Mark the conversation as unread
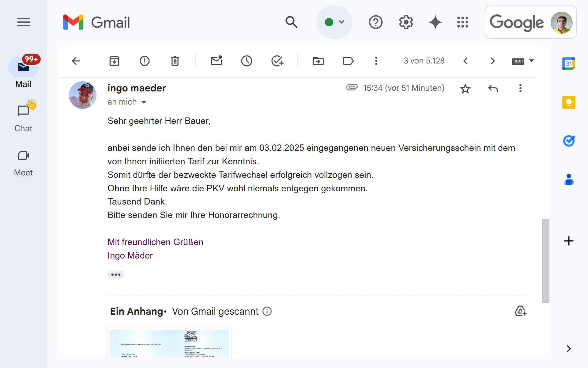 coord(217,61)
